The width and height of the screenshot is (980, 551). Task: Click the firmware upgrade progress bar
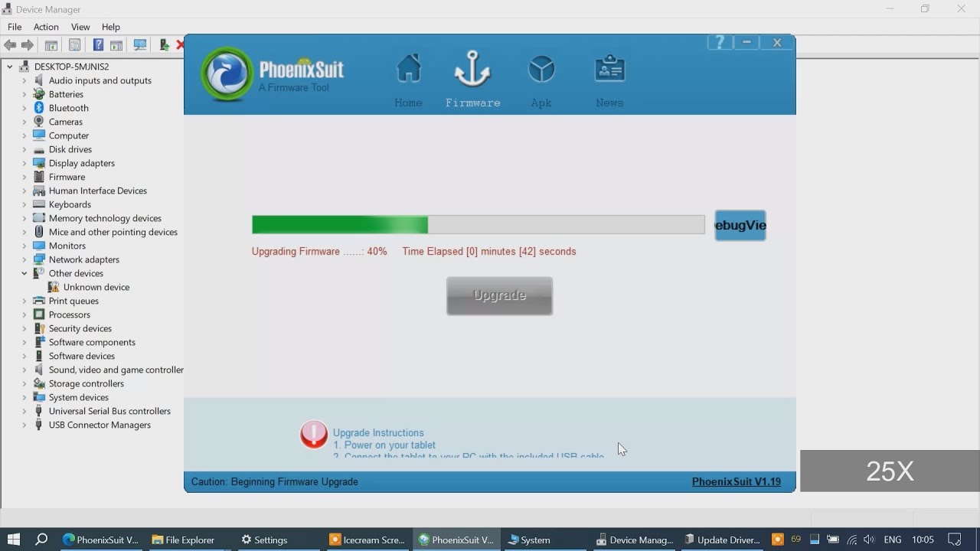479,224
